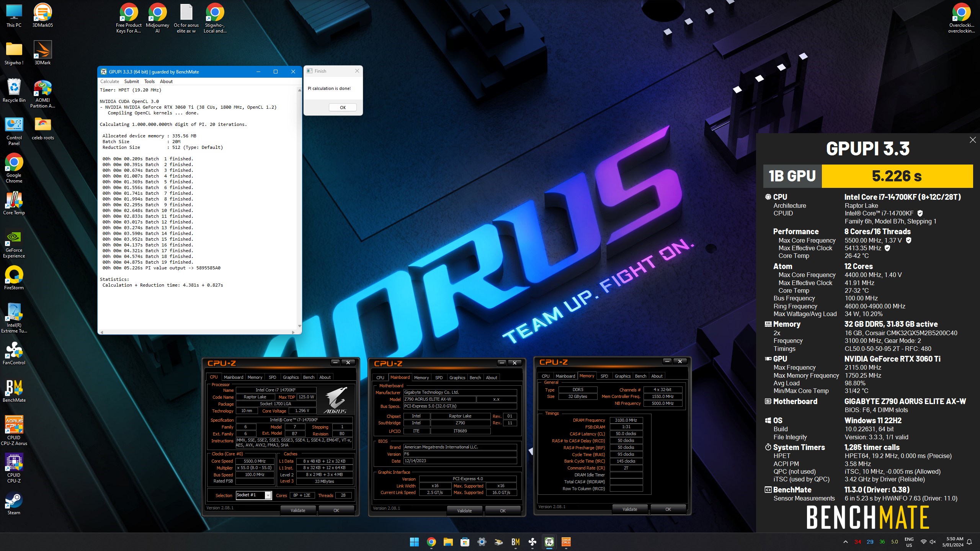980x551 pixels.
Task: Open the celeb roots folder
Action: click(x=42, y=129)
